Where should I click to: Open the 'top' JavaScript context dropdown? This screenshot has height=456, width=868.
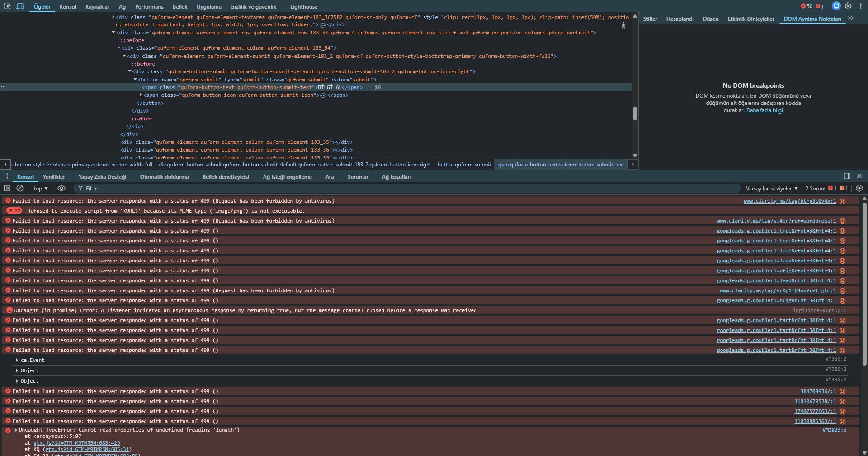pyautogui.click(x=41, y=188)
